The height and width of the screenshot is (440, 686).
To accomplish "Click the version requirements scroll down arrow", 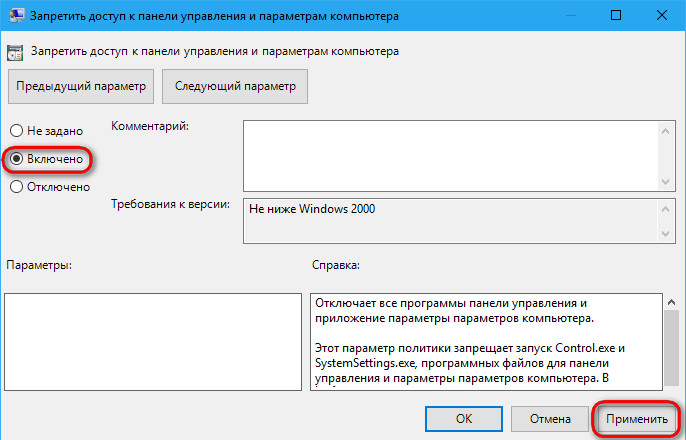I will click(x=666, y=234).
